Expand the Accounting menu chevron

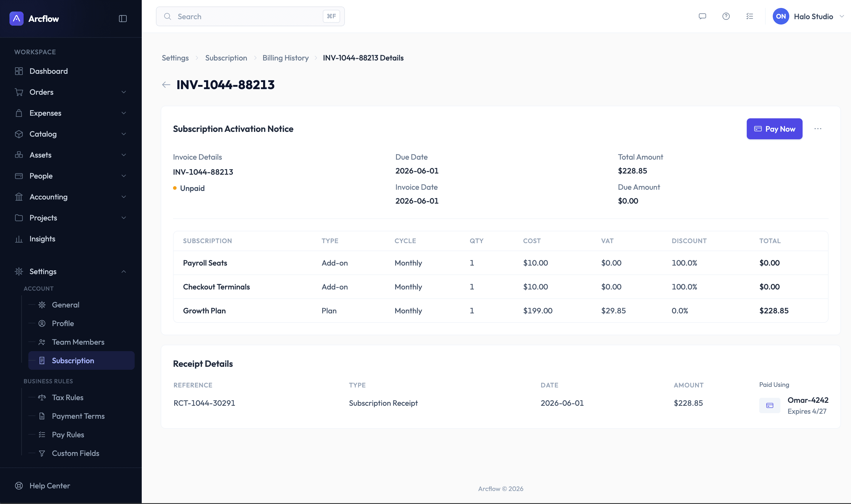click(124, 197)
